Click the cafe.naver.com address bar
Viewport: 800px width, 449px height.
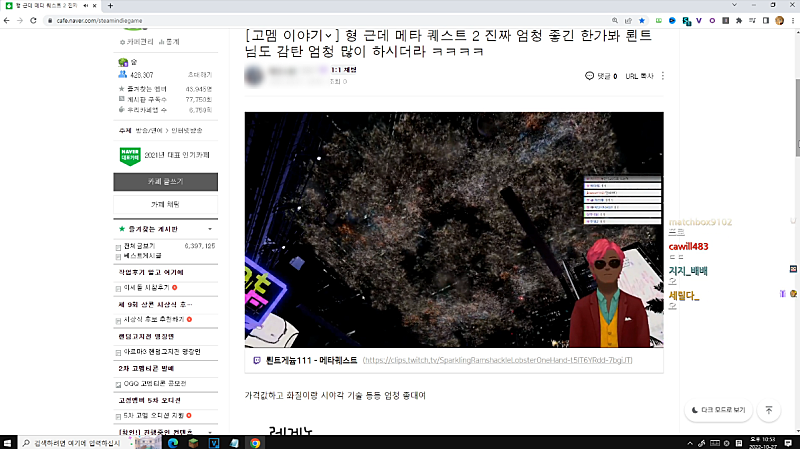coord(327,20)
